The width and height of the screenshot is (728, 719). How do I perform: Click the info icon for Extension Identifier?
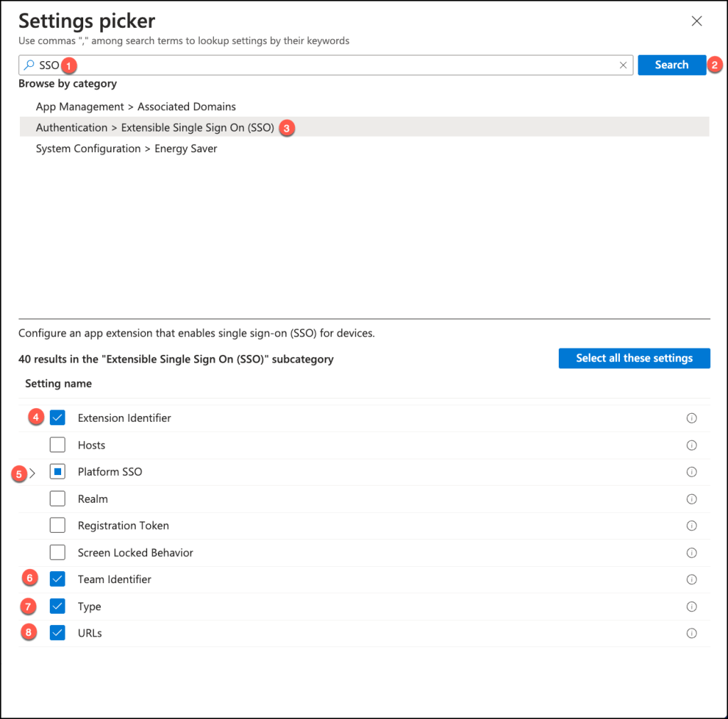tap(691, 418)
